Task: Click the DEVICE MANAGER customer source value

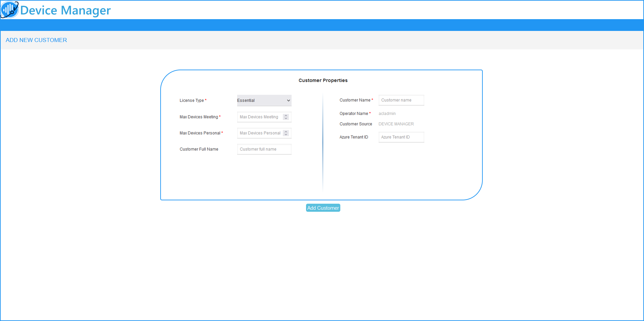Action: point(396,124)
